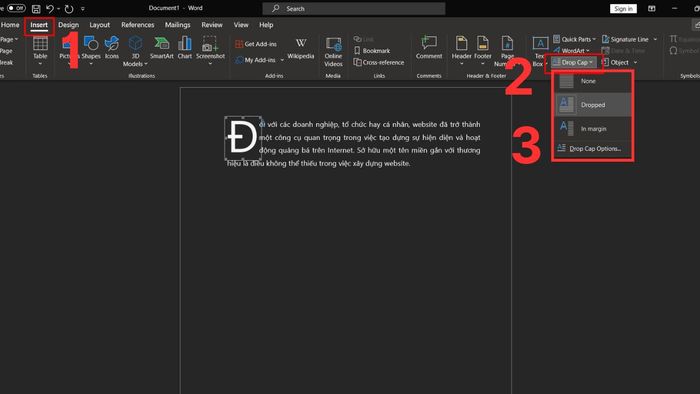Click the Bookmark button
The image size is (700, 394).
tap(372, 51)
